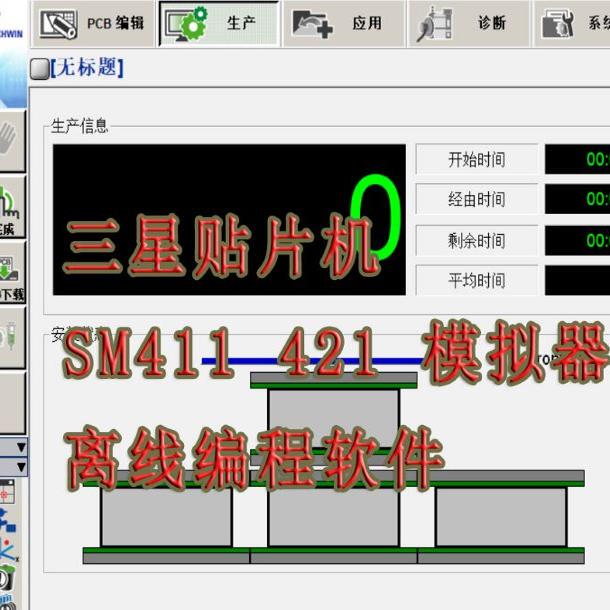610x610 pixels.
Task: Click the 开始时间 green time display
Action: pos(577,160)
